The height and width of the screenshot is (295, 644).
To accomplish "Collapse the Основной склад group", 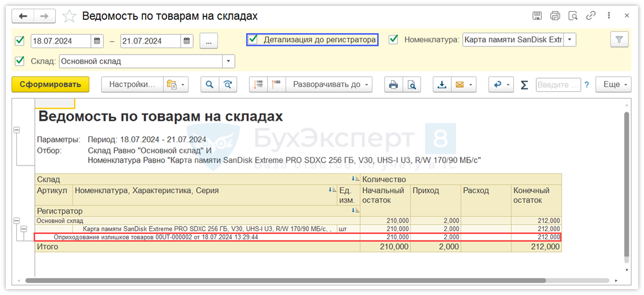I will click(x=17, y=221).
